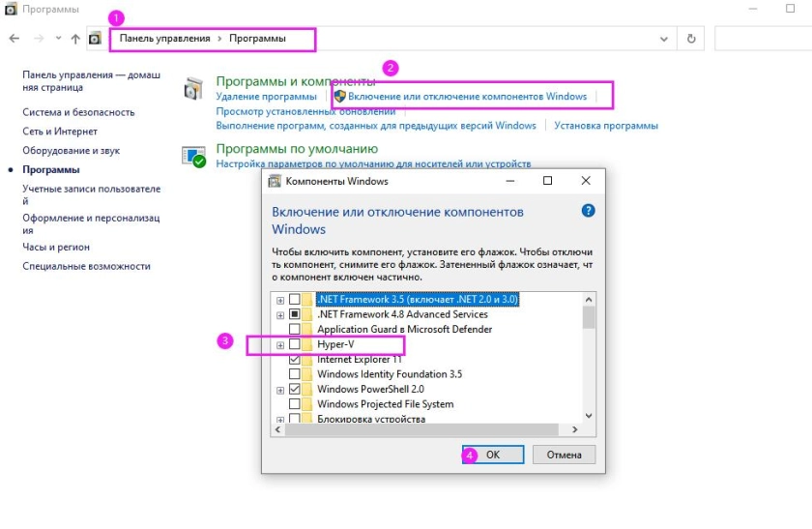812x529 pixels.
Task: Click the Default Programs icon
Action: tap(194, 157)
